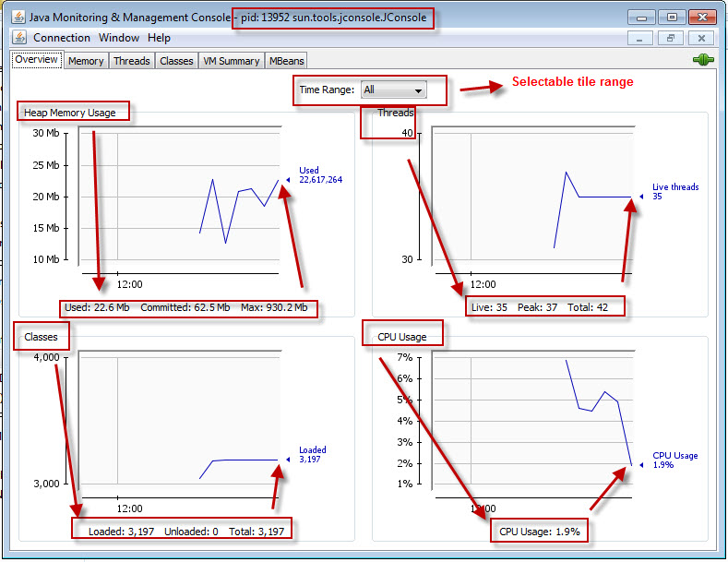The width and height of the screenshot is (728, 562).
Task: Maximize the JConsole main window
Action: point(672,18)
